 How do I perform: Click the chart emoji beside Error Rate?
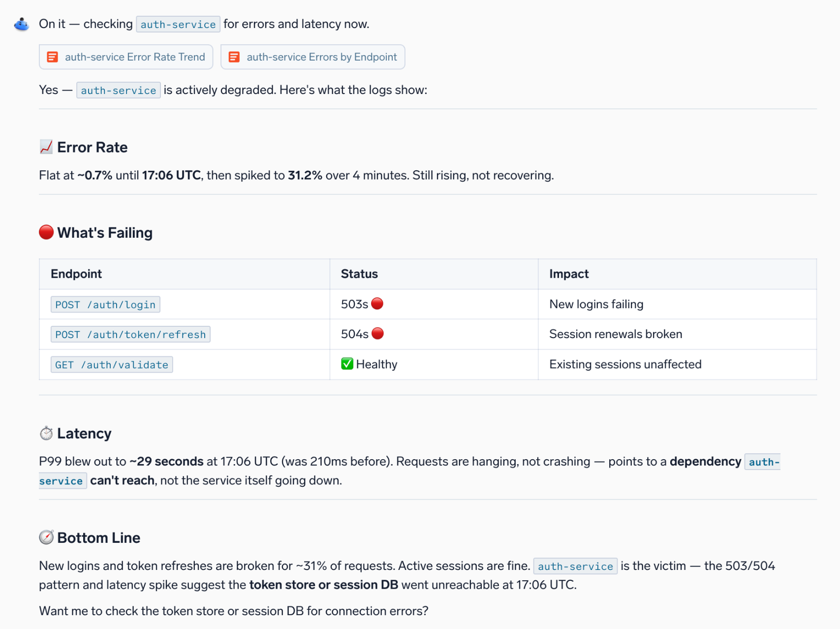click(46, 147)
